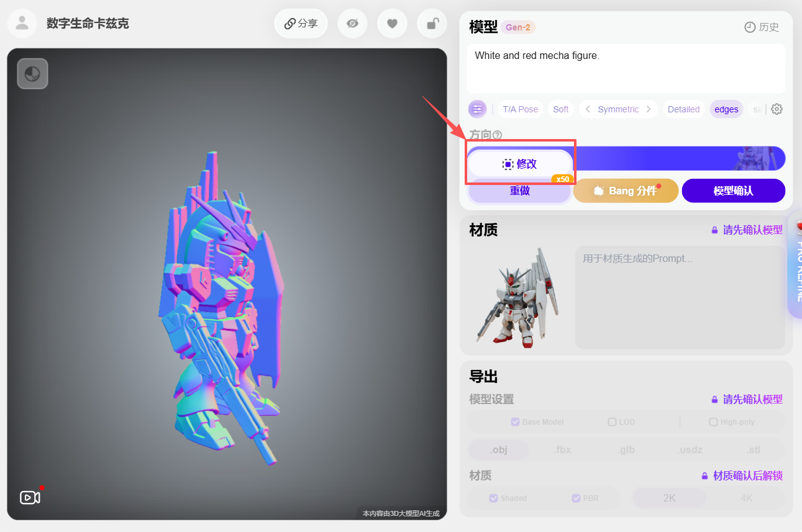802x532 pixels.
Task: Click the rendering mode sphere icon in viewport
Action: (x=32, y=73)
